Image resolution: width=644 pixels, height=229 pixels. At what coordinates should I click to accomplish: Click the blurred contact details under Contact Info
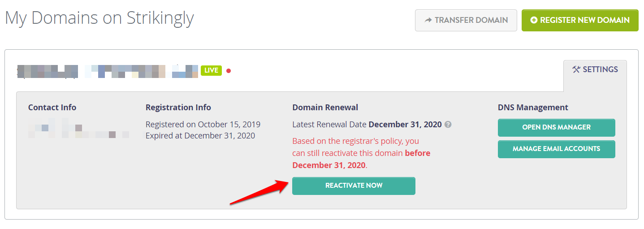78,128
